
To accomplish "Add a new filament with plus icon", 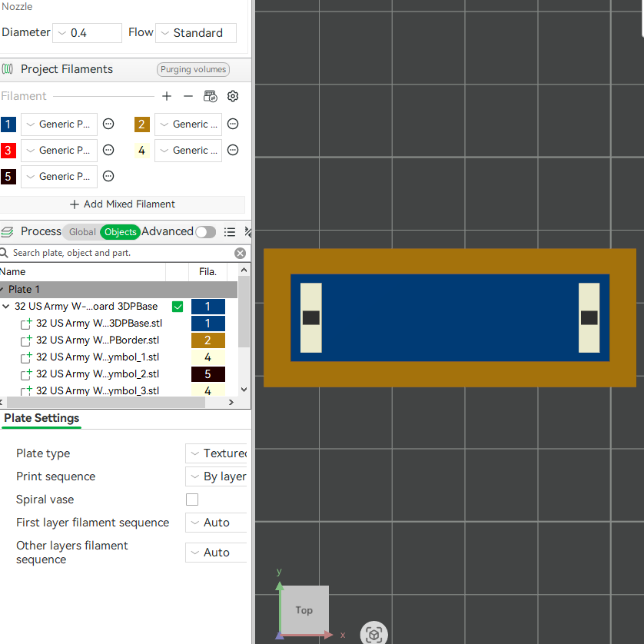I will [x=166, y=96].
